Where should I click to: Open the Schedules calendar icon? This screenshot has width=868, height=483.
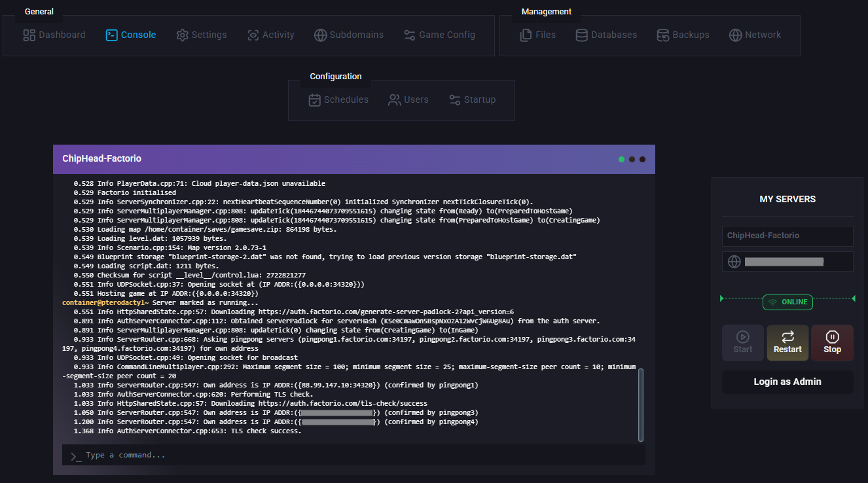pyautogui.click(x=314, y=99)
